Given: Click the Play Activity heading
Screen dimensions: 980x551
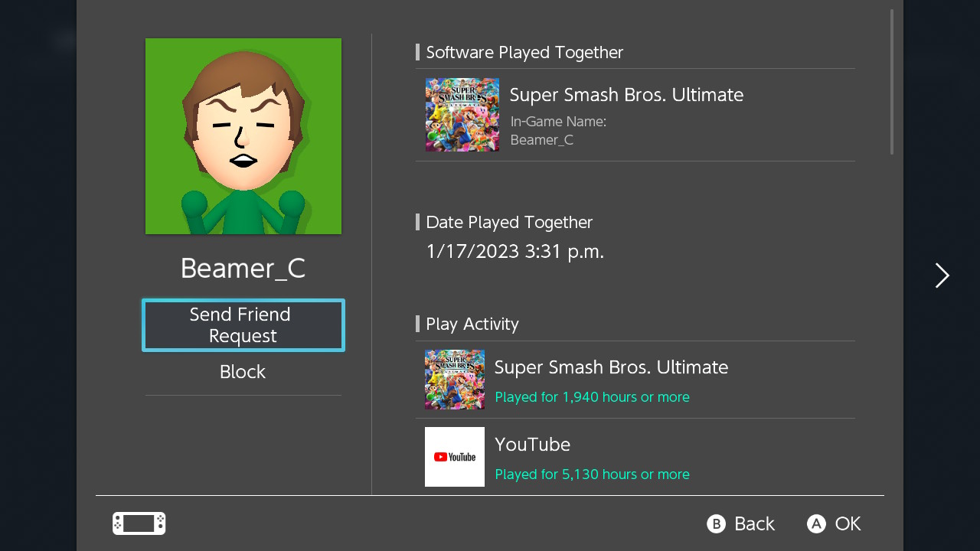Looking at the screenshot, I should point(472,324).
